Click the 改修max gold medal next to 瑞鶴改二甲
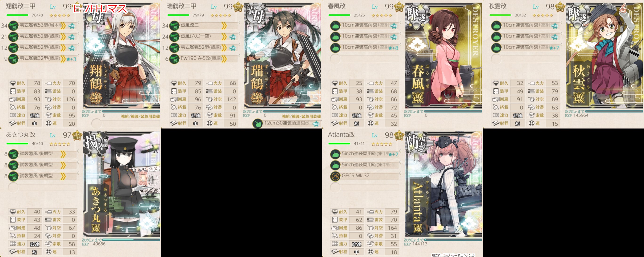This screenshot has height=257, width=644. pos(238,7)
